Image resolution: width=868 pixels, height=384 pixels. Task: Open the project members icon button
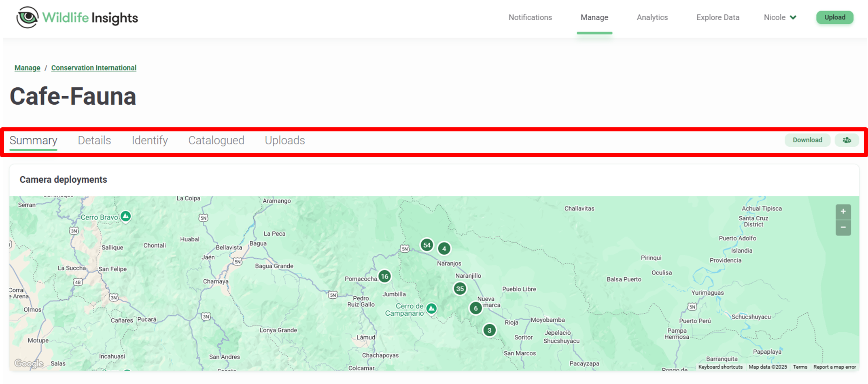(847, 140)
